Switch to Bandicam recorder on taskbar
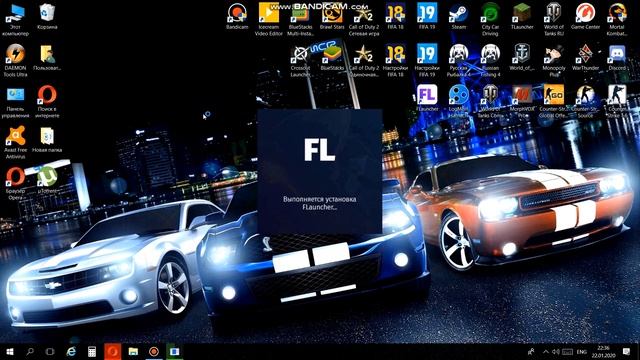The width and height of the screenshot is (640, 360). coord(154,351)
